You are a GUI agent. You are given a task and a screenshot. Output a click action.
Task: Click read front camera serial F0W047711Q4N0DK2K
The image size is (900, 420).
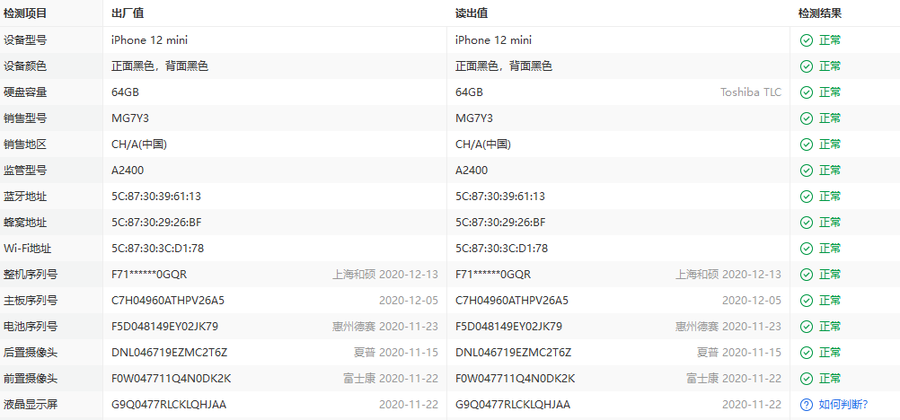[515, 379]
